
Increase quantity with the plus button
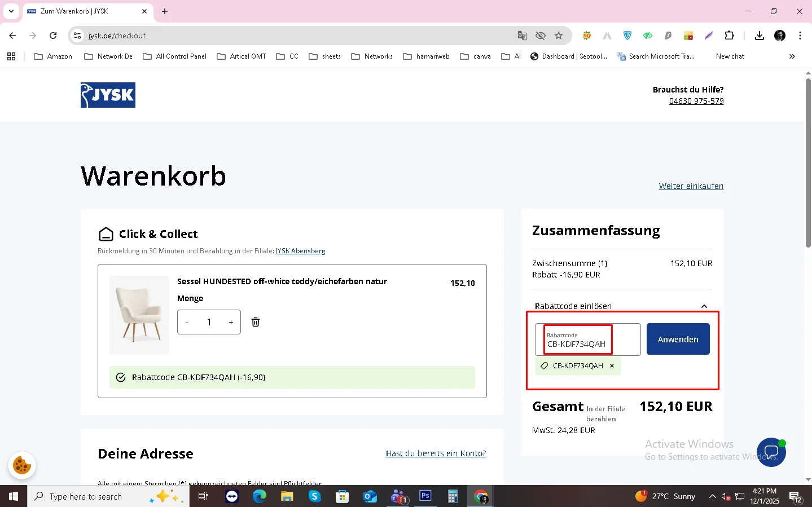(x=231, y=321)
